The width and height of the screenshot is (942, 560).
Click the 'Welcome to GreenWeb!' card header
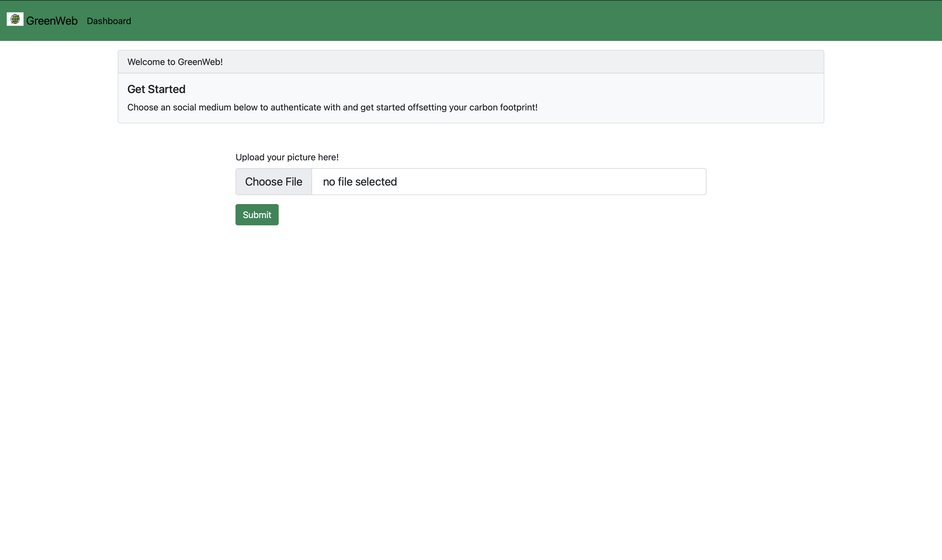tap(470, 62)
